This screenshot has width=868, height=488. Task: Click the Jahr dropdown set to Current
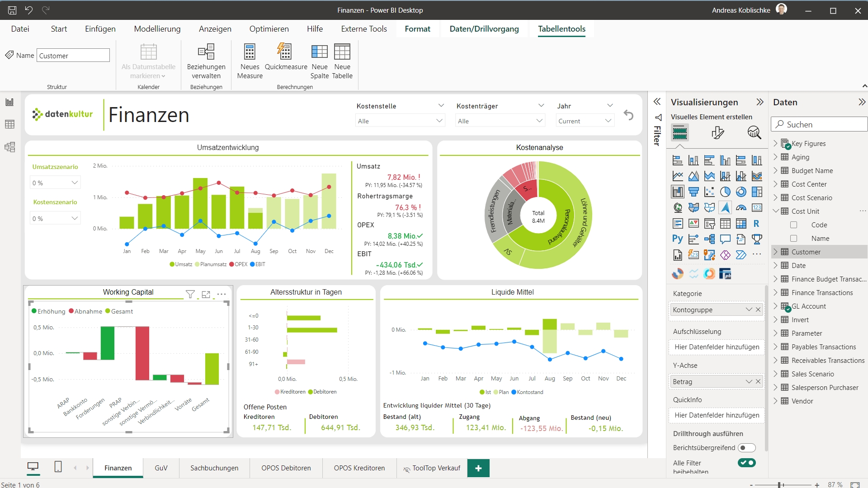pos(584,122)
